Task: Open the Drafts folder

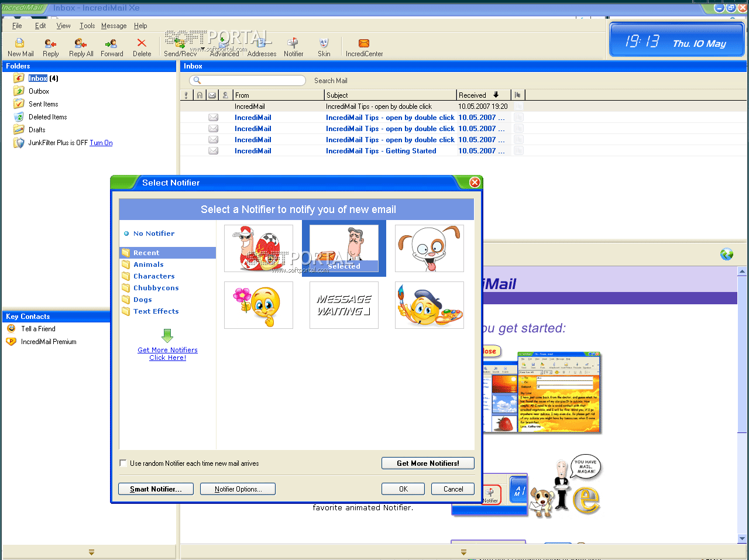Action: coord(37,130)
